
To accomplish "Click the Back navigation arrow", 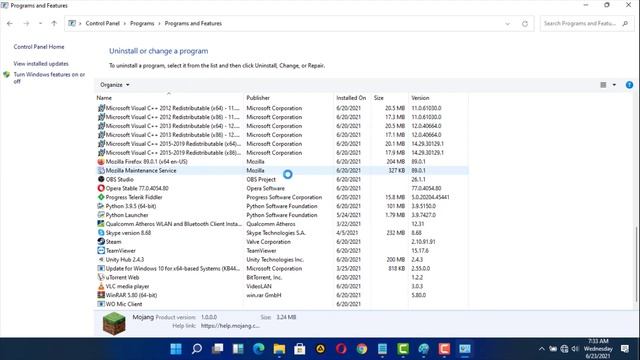I will pos(10,24).
